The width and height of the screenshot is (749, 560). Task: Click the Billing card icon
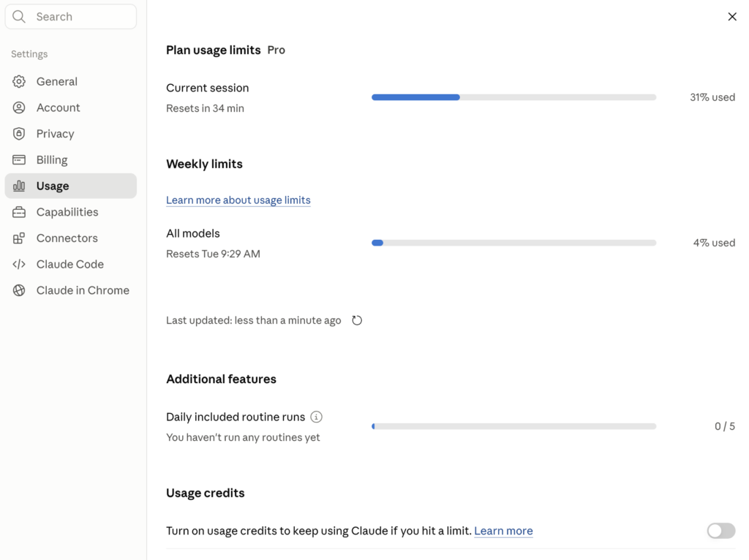[x=19, y=160]
